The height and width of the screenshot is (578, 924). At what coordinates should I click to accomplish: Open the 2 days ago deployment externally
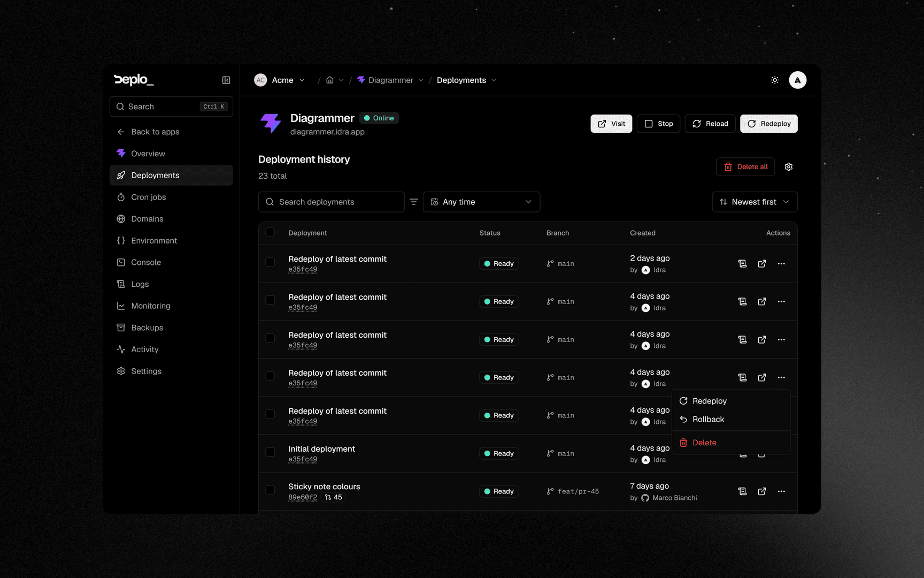pyautogui.click(x=762, y=264)
